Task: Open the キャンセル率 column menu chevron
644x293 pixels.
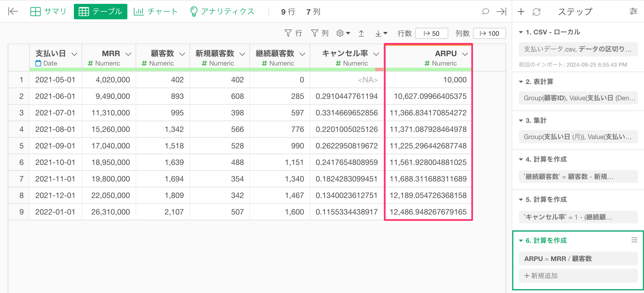Action: point(376,54)
